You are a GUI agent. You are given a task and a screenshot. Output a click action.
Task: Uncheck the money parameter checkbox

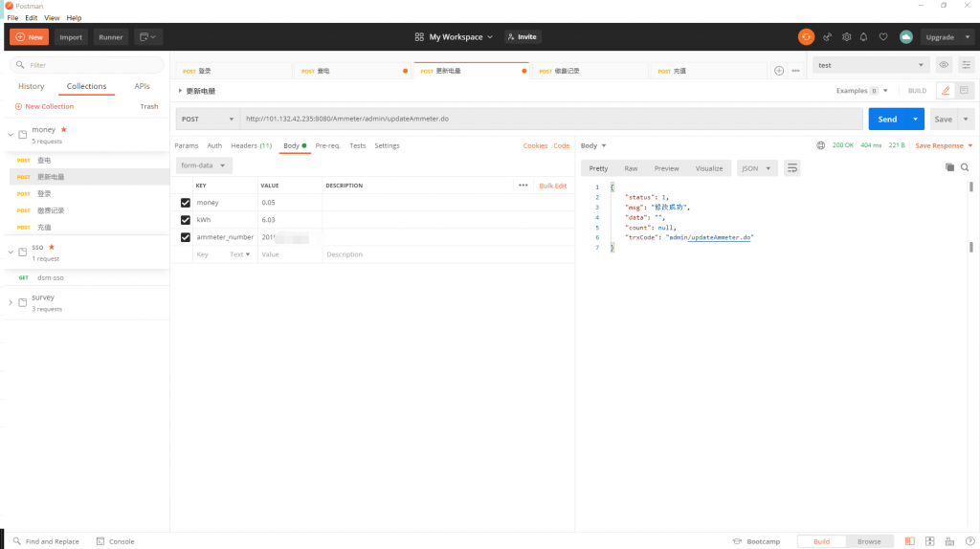coord(186,203)
